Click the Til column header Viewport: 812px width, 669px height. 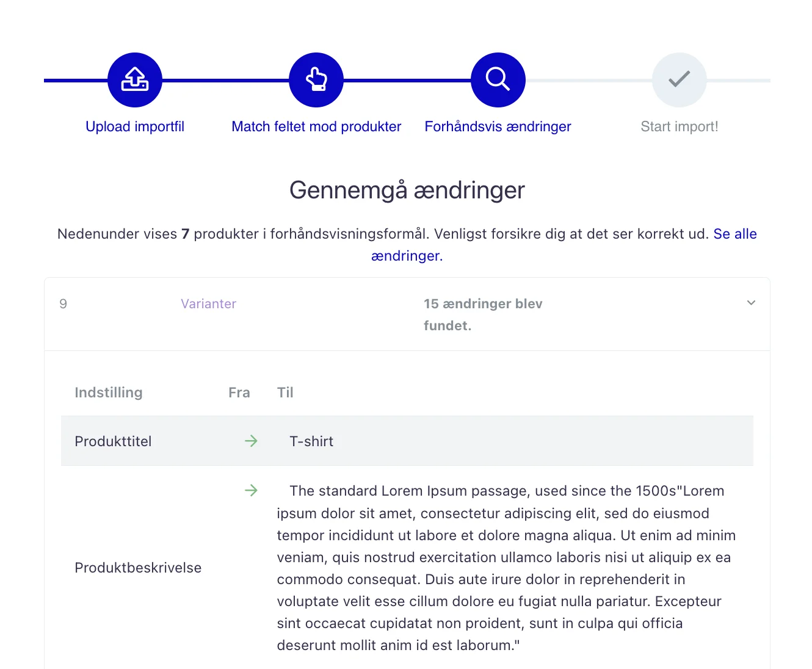(x=285, y=392)
